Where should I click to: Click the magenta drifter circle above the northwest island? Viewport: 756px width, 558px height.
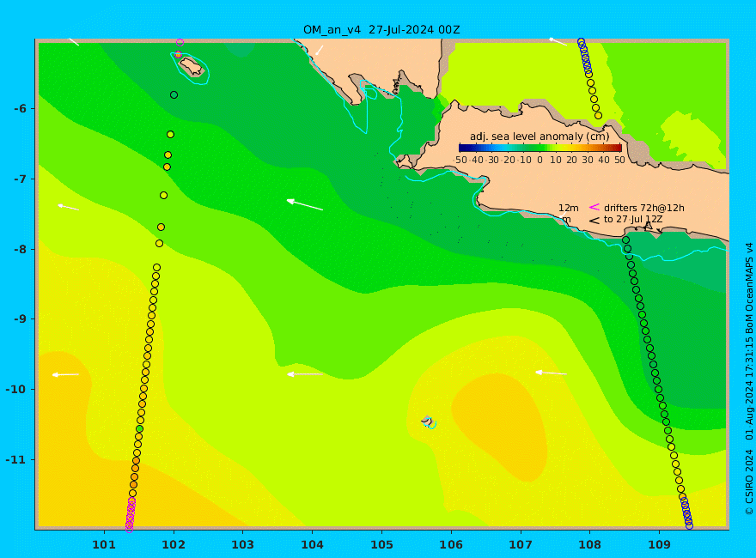coord(180,43)
